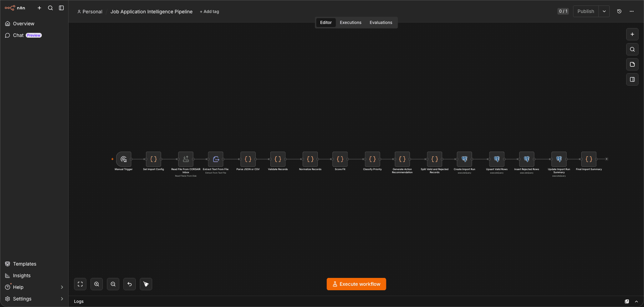Zoom out on canvas
Screen dimensions: 644x307
pos(113,284)
